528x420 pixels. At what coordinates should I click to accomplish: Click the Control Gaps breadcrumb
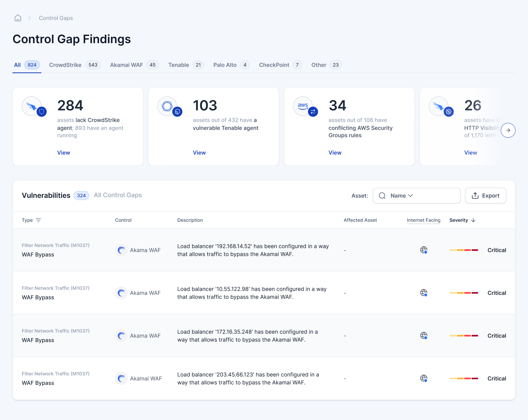(x=56, y=18)
